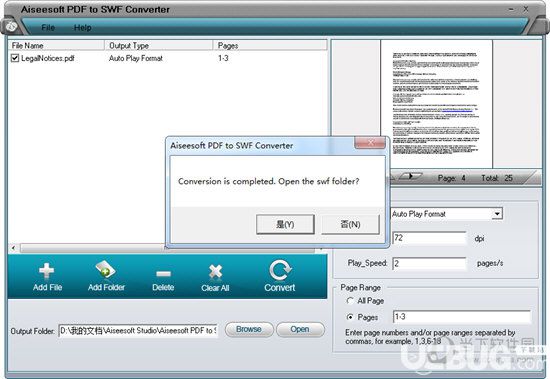Select the LegalNotices.pdf file name

pos(48,58)
